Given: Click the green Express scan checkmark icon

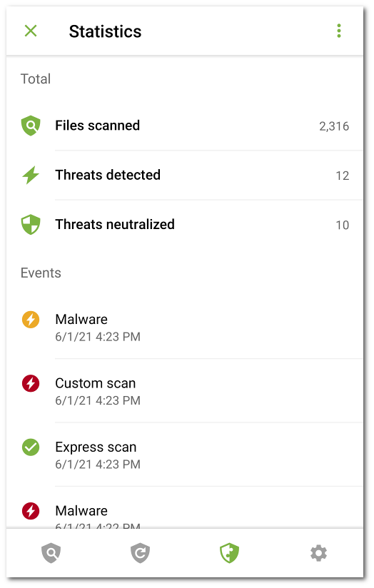Looking at the screenshot, I should (x=31, y=447).
